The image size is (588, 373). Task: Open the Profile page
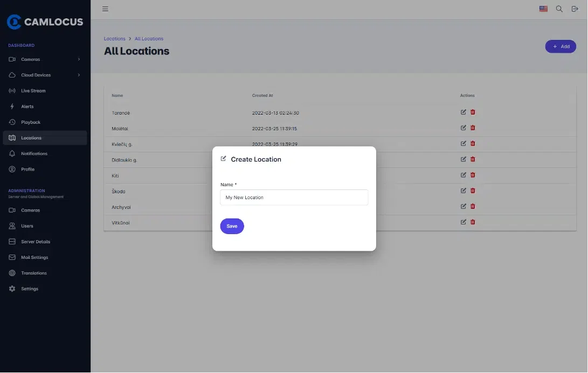[x=45, y=169]
